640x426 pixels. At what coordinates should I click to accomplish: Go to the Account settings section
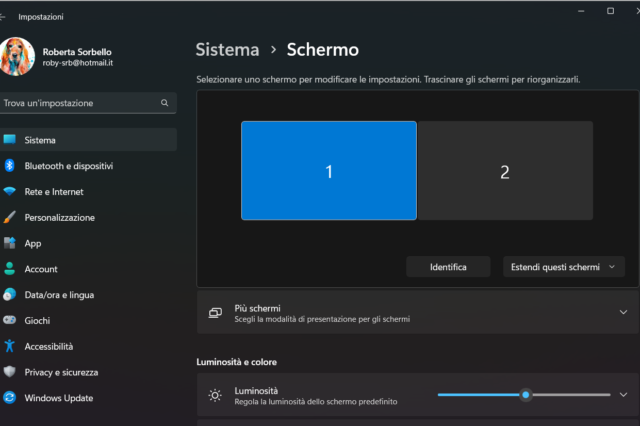coord(41,269)
